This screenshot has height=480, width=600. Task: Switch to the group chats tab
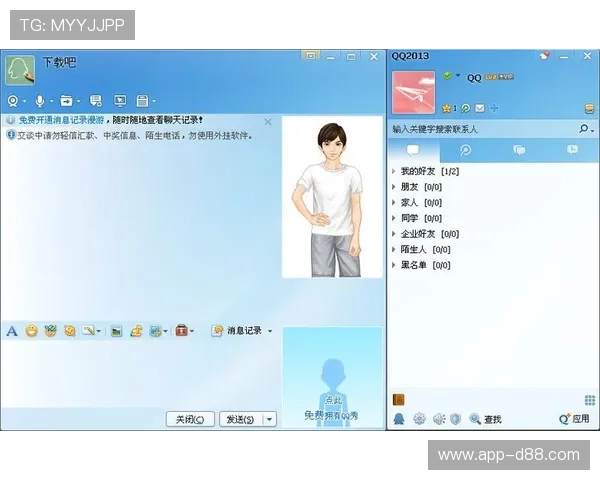pyautogui.click(x=519, y=150)
